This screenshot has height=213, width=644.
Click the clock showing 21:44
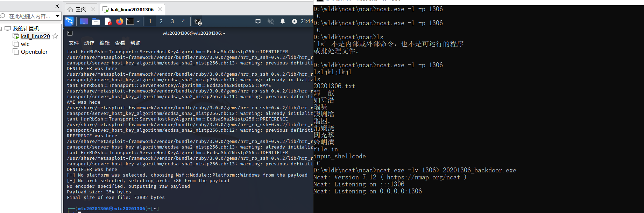click(x=307, y=21)
